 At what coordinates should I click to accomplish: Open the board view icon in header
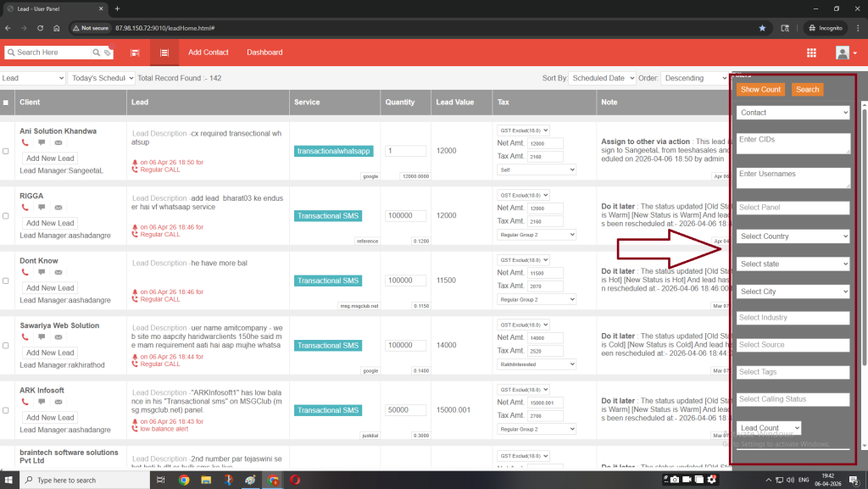(x=135, y=53)
